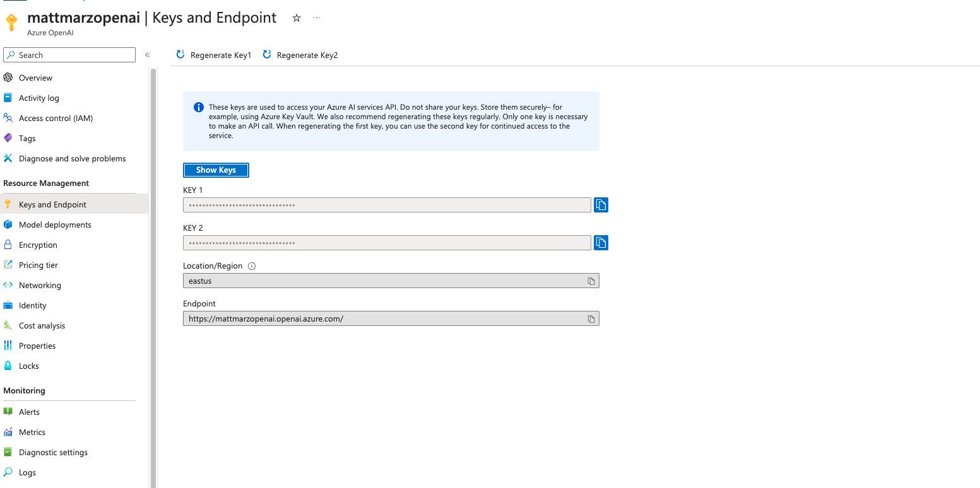The image size is (980, 488).
Task: Select Cost analysis in sidebar
Action: 42,325
